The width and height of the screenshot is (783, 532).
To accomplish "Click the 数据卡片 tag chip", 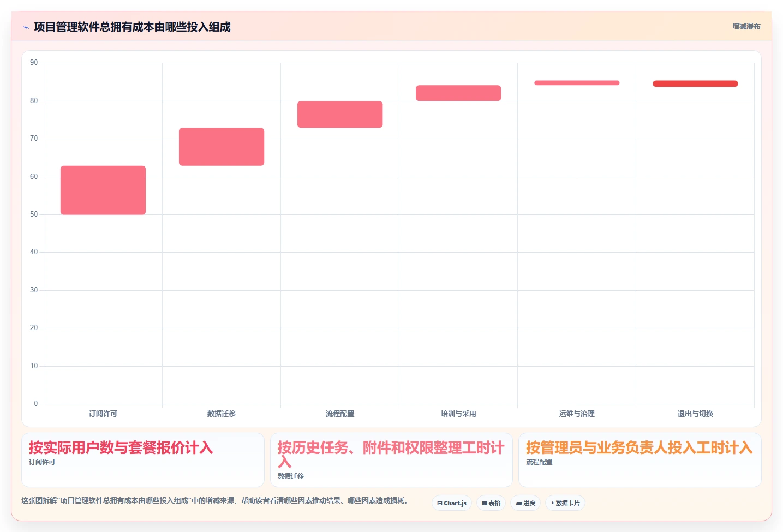I will (565, 503).
